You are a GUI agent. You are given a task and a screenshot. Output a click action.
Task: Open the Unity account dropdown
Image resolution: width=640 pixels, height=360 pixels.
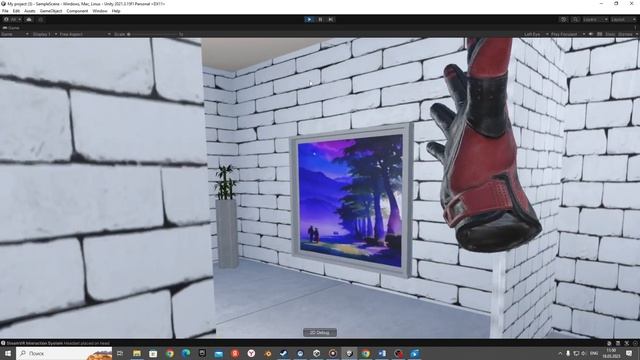point(12,19)
